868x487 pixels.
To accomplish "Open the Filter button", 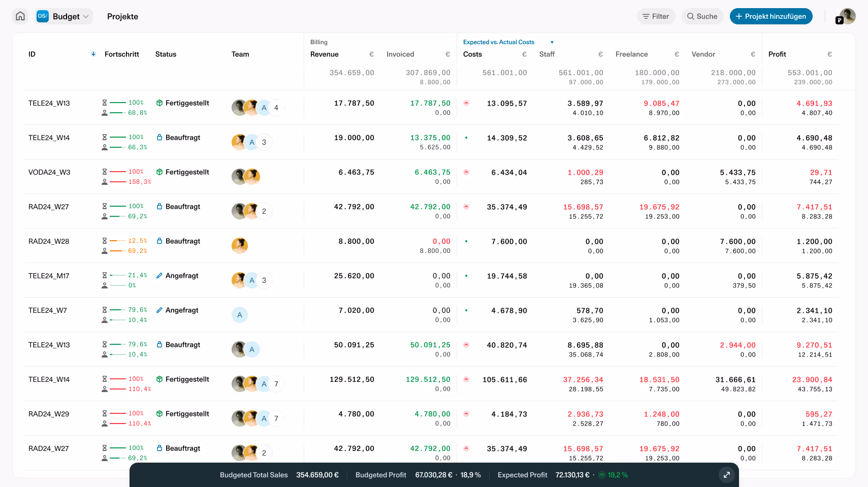I will coord(656,16).
